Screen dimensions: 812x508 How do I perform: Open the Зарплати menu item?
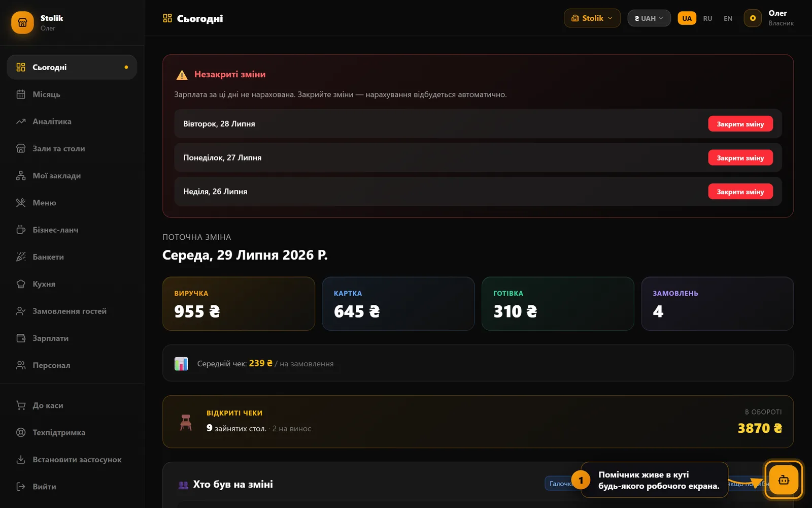point(72,338)
